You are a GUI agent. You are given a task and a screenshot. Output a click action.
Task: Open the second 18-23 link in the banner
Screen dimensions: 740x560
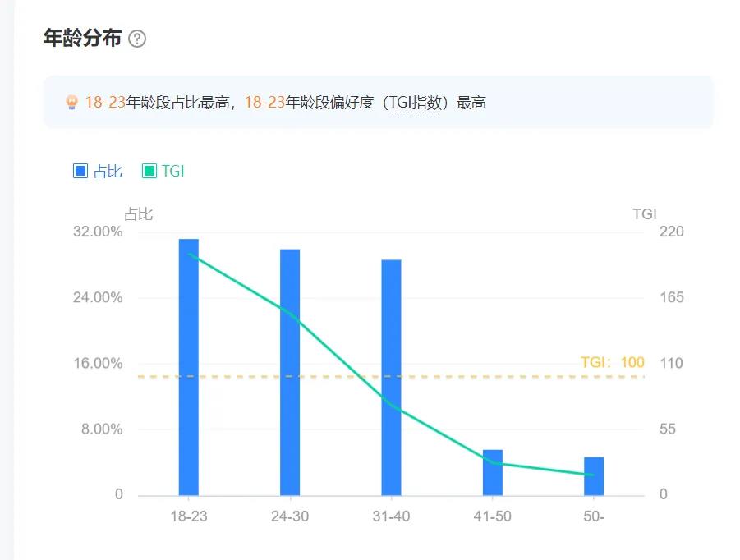[x=267, y=103]
